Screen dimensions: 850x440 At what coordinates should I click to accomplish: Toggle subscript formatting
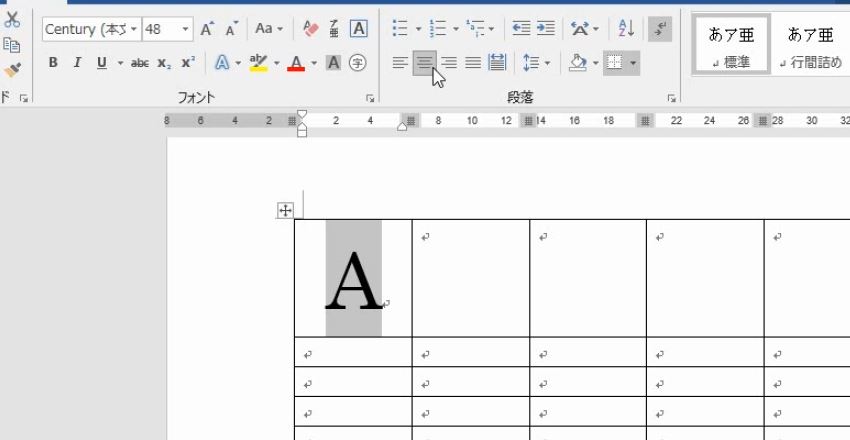(164, 63)
